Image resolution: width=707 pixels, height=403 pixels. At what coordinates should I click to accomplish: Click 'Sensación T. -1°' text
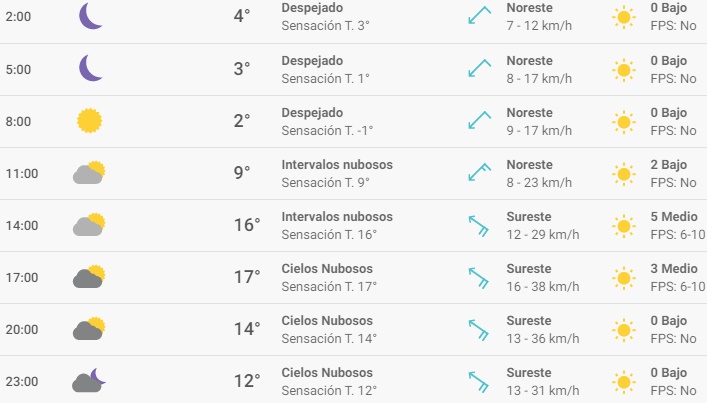tap(327, 131)
